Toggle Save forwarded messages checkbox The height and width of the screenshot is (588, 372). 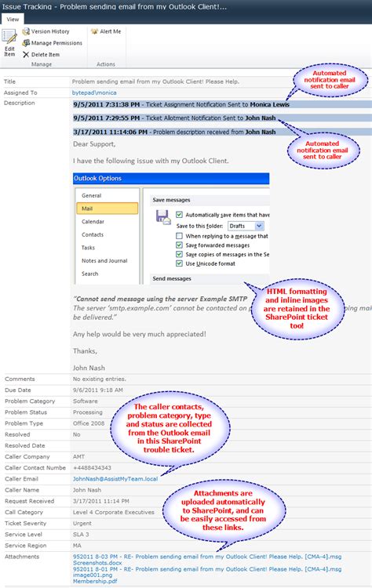[x=180, y=245]
